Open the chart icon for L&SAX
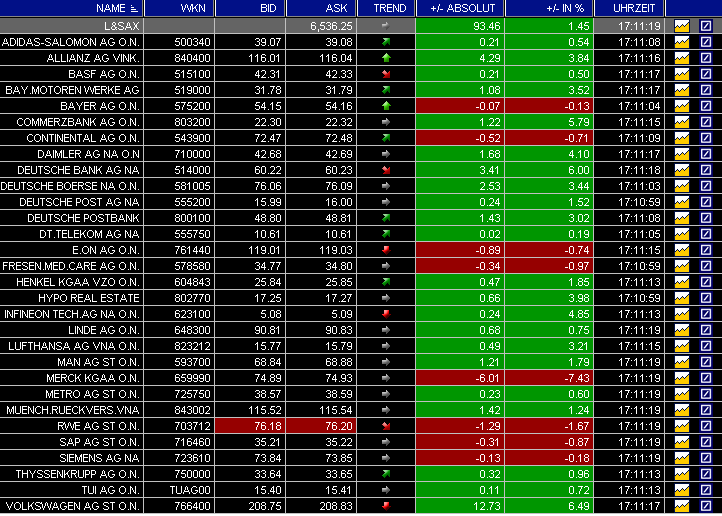 [681, 26]
